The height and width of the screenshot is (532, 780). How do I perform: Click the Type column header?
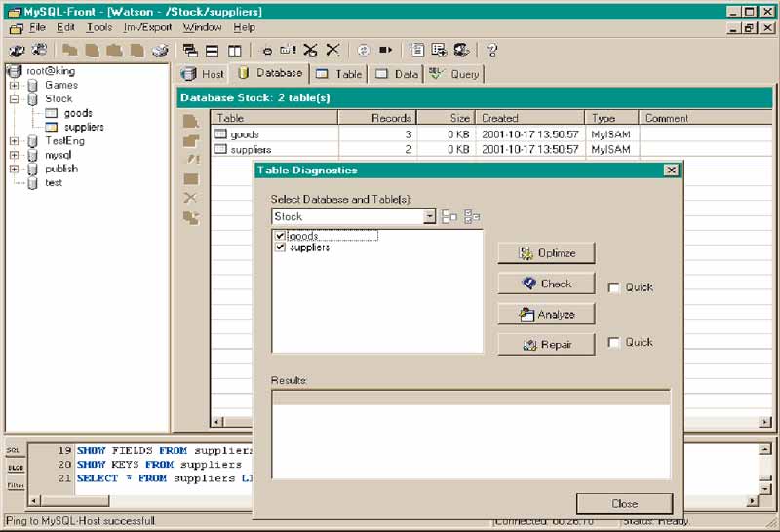611,118
